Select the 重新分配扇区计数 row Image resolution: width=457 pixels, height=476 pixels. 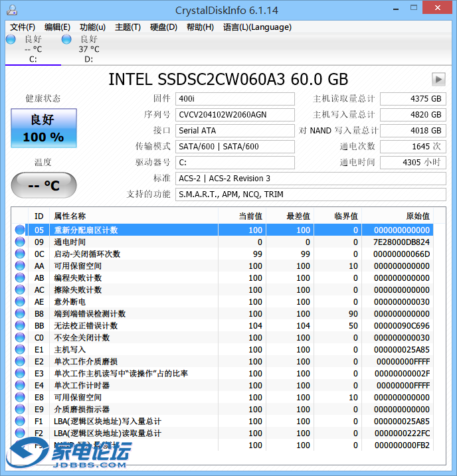click(x=223, y=230)
